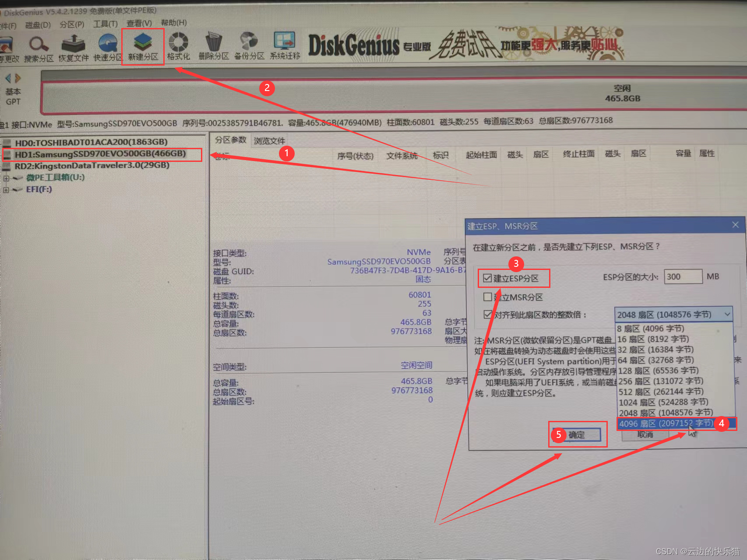747x560 pixels.
Task: Click the disk GUID value 736B47F3-7D4B-417D
Action: pyautogui.click(x=408, y=270)
